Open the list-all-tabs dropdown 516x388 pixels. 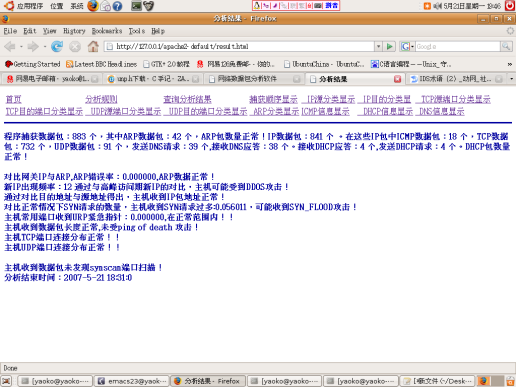(x=511, y=79)
